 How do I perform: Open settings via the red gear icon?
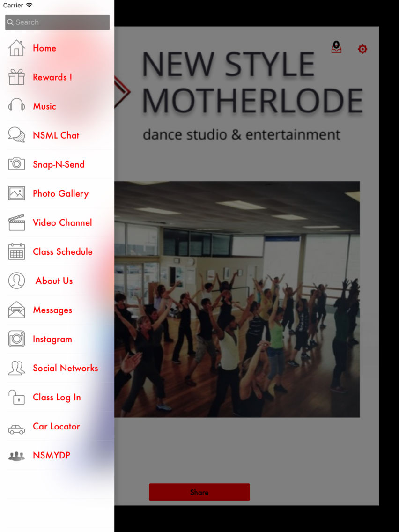coord(362,49)
